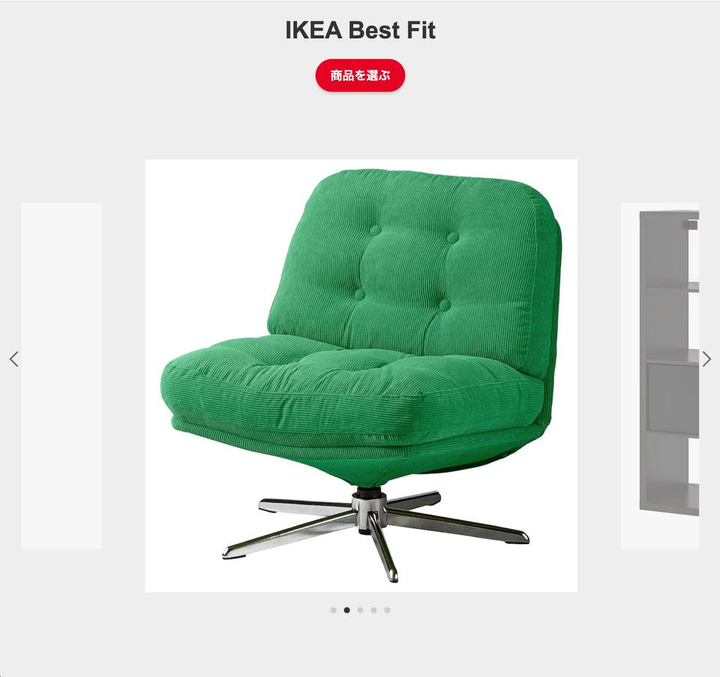The image size is (720, 677).
Task: Click the chair's chrome star base
Action: (376, 533)
